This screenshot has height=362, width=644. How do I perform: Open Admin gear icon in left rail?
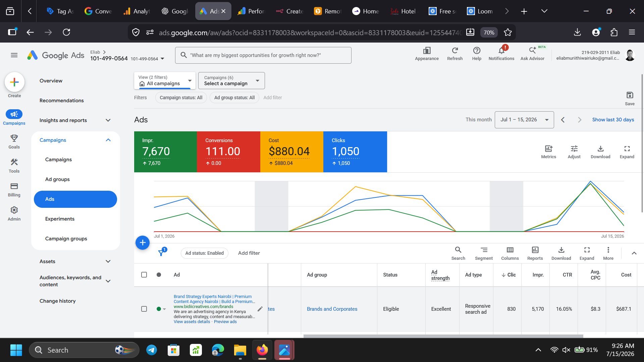(14, 210)
